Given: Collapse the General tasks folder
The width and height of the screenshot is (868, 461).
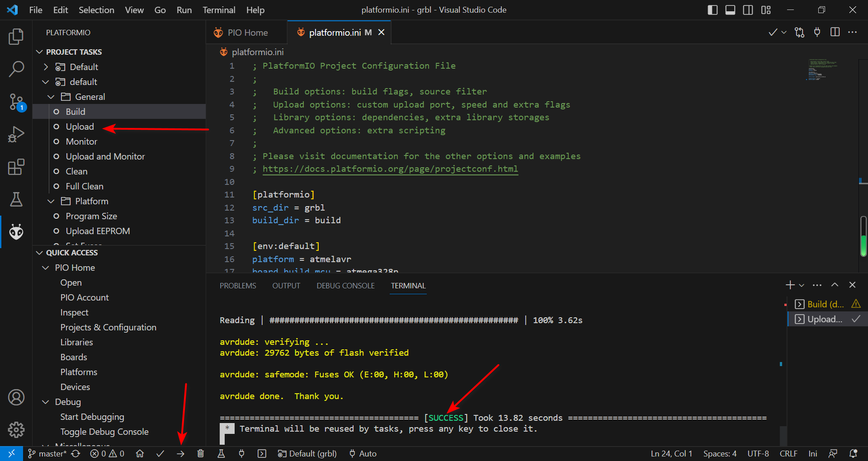Looking at the screenshot, I should [51, 97].
